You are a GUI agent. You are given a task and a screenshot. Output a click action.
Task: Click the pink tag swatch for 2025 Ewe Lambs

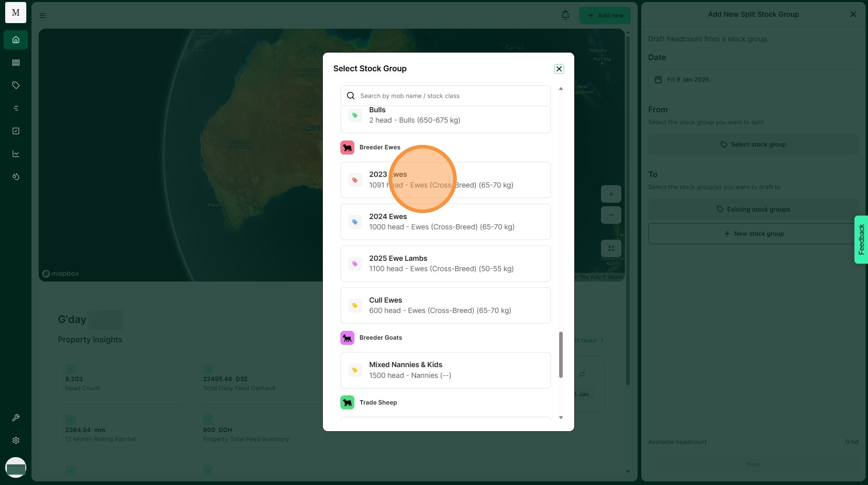(355, 264)
